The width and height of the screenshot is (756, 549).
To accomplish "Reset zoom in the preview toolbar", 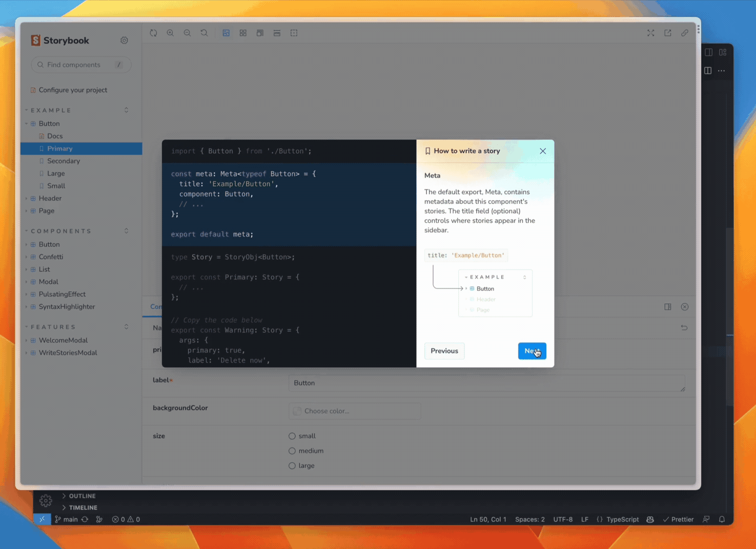I will click(204, 33).
